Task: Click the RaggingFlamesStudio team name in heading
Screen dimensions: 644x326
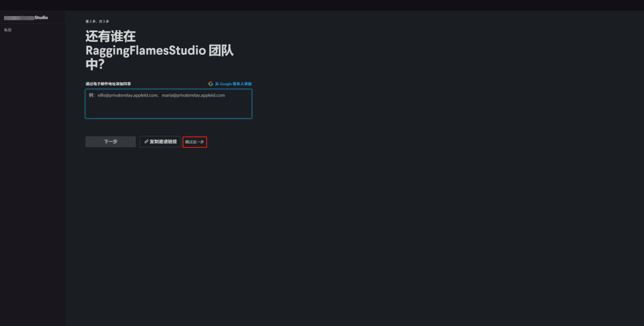Action: click(x=145, y=51)
